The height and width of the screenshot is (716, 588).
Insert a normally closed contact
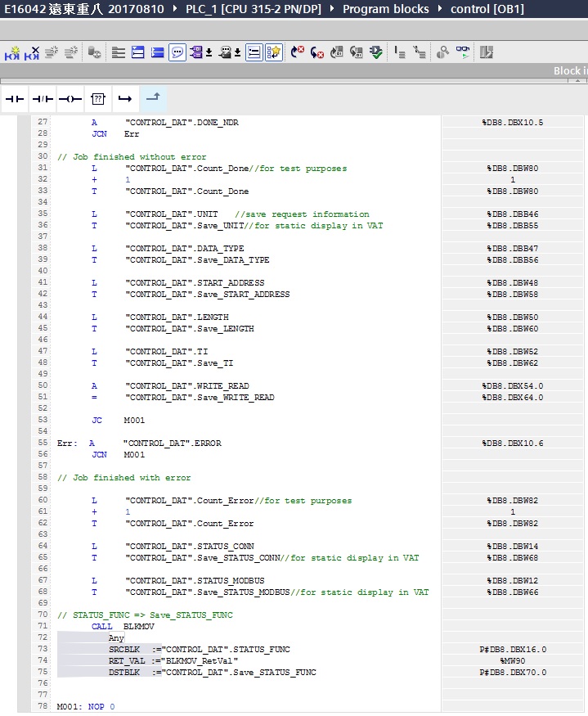click(42, 98)
